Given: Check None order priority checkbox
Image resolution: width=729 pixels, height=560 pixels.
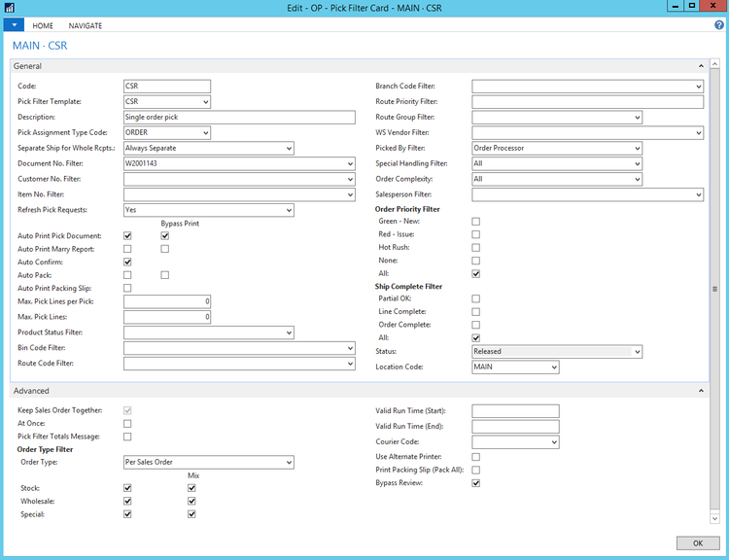Looking at the screenshot, I should pos(475,261).
